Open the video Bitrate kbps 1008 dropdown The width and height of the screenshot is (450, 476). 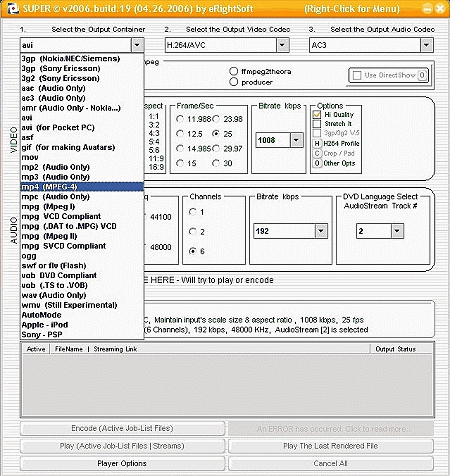[296, 140]
